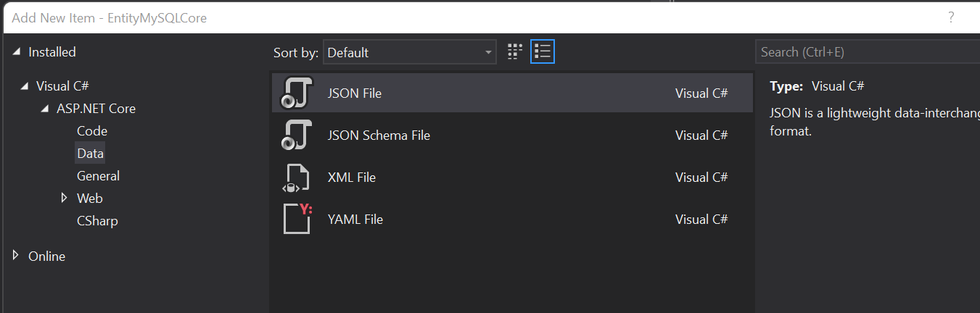980x313 pixels.
Task: Open the dialog Help question mark
Action: [x=951, y=18]
